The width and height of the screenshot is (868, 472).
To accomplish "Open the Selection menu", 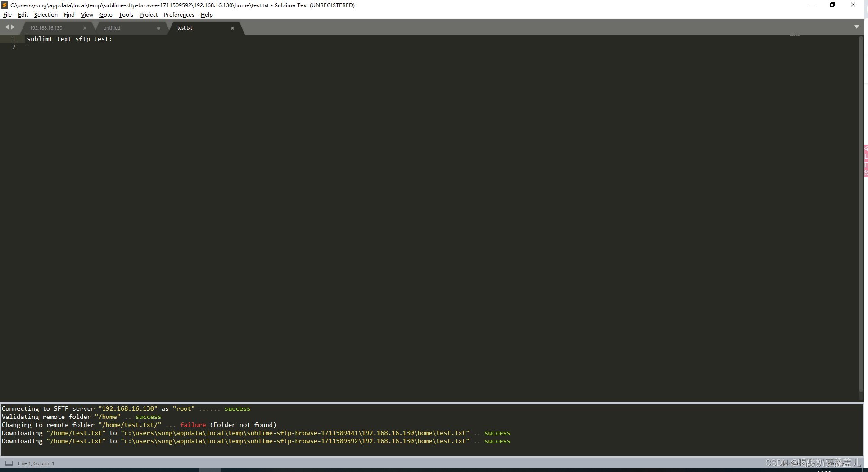I will pos(45,15).
